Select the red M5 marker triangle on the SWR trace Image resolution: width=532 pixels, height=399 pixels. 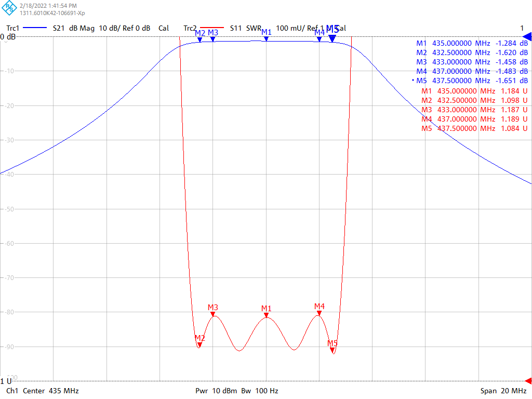pyautogui.click(x=332, y=350)
